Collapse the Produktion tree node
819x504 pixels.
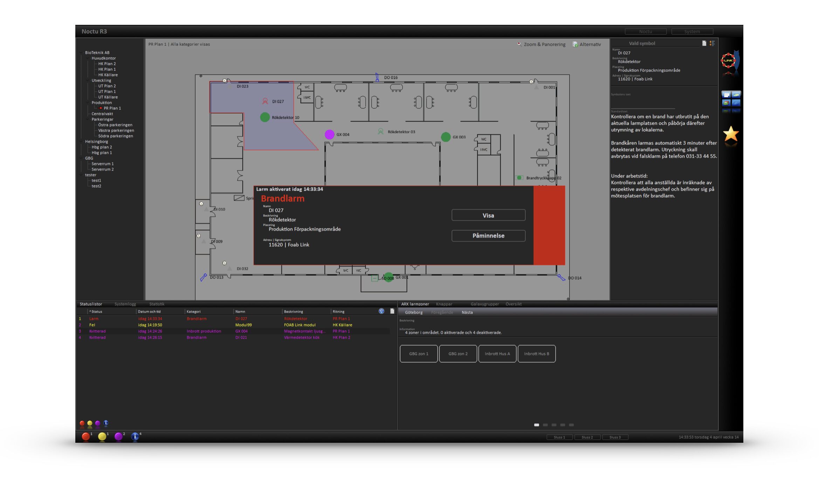(88, 103)
